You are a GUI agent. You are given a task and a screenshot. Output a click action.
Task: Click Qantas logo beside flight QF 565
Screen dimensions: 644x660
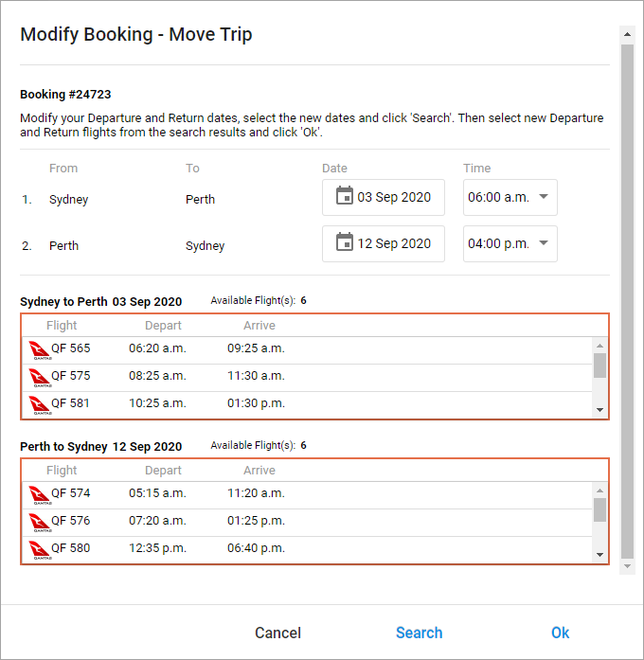tap(40, 350)
